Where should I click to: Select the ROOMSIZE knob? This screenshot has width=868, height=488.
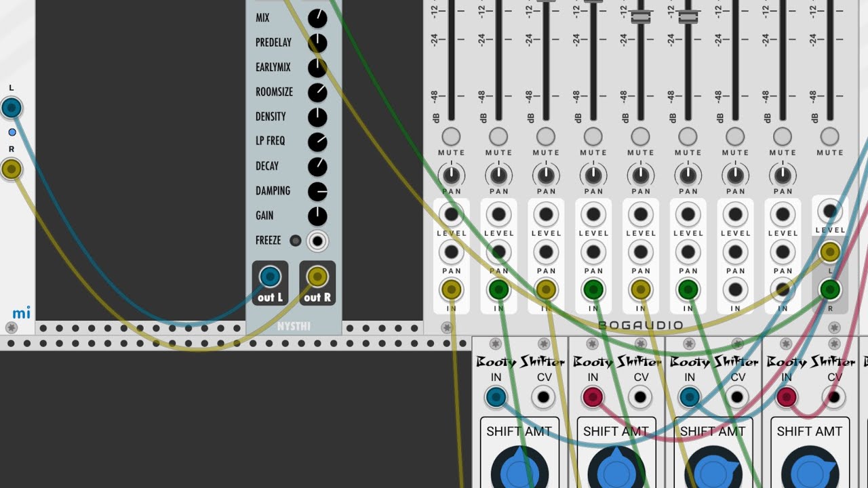point(317,92)
